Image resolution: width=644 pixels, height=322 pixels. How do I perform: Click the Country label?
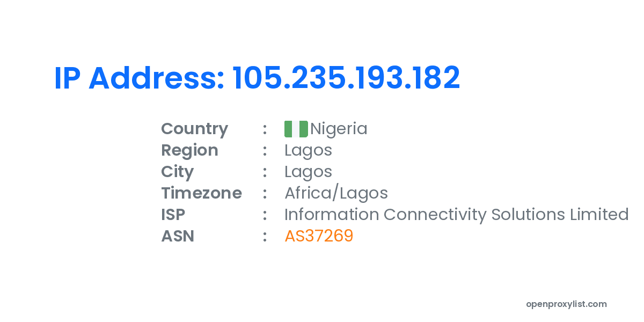[x=194, y=129]
